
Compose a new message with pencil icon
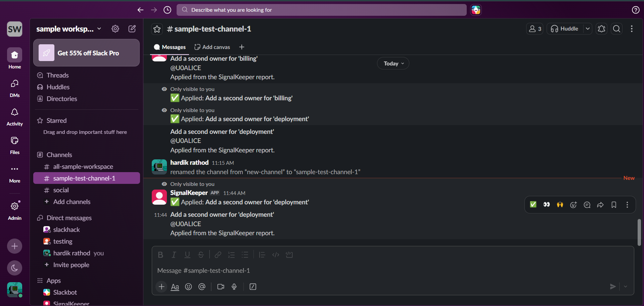(x=132, y=29)
